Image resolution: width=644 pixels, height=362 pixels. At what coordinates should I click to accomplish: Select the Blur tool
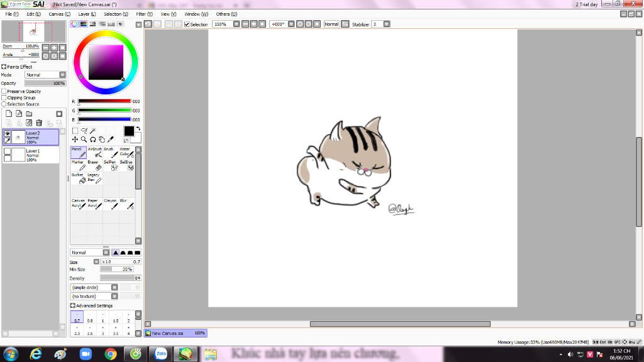[x=126, y=204]
